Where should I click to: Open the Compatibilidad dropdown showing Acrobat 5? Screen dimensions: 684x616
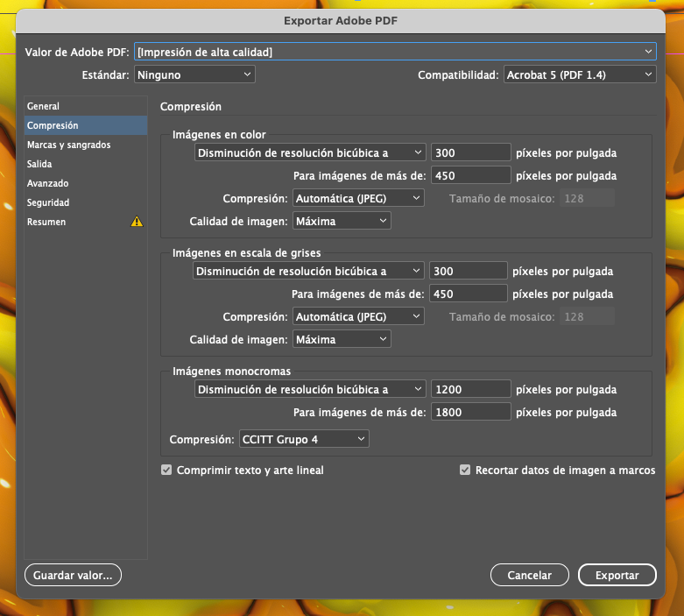[x=580, y=74]
